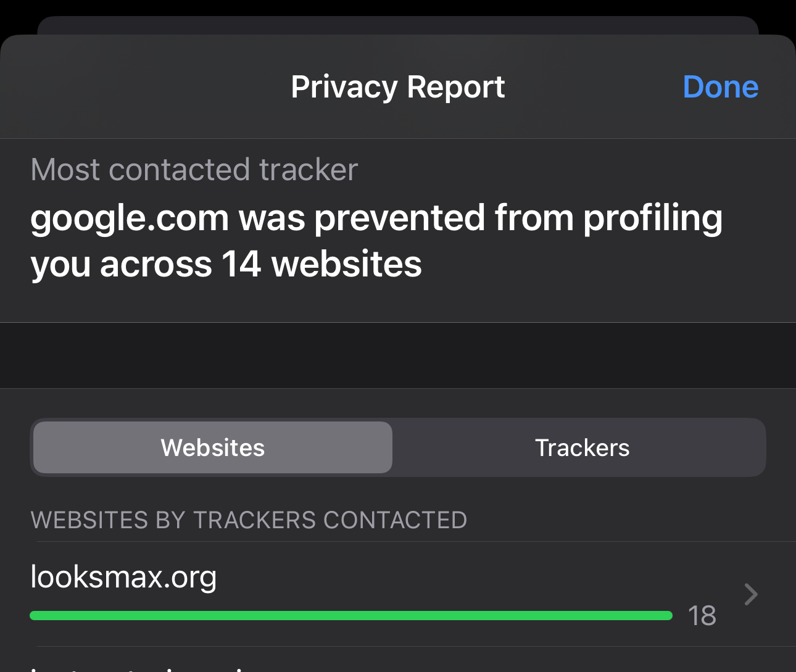Click the google.com prevented from profiling text
796x672 pixels.
[x=376, y=241]
